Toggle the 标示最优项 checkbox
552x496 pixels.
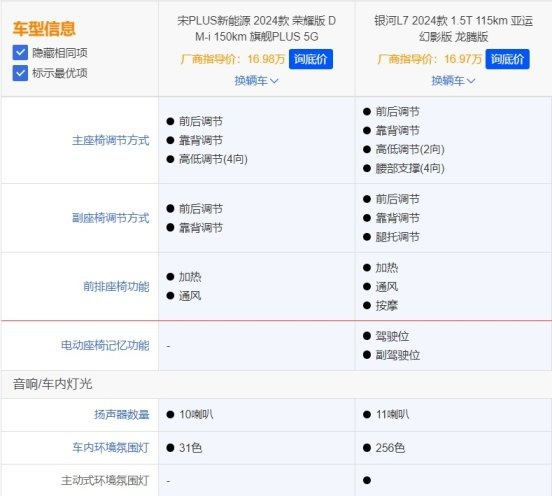20,73
